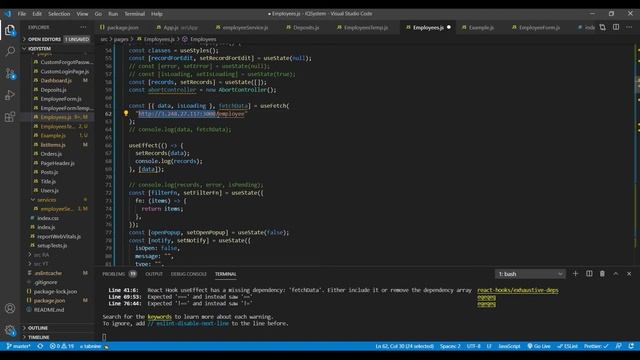Image resolution: width=640 pixels, height=360 pixels.
Task: Open PageHeader.js in the file explorer
Action: click(x=57, y=163)
